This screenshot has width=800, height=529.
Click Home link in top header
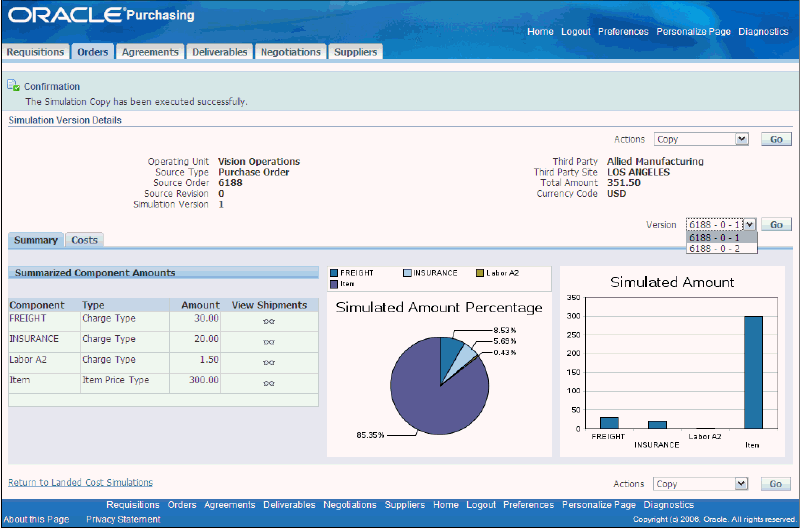pos(540,32)
